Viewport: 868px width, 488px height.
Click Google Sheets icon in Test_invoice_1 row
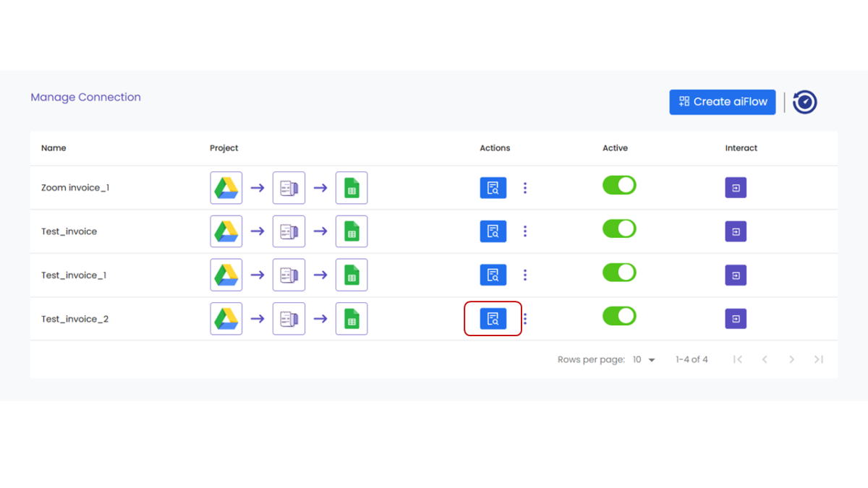click(352, 275)
